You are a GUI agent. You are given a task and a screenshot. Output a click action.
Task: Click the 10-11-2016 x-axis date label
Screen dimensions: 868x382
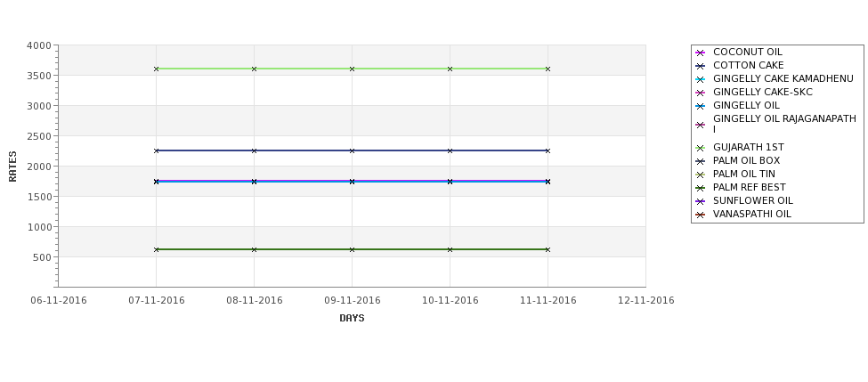(x=450, y=300)
